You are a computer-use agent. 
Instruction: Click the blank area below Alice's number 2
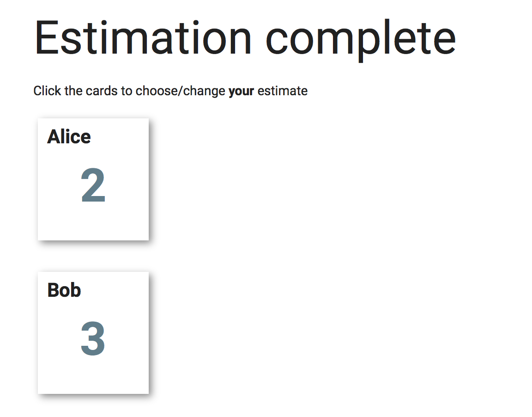click(93, 222)
